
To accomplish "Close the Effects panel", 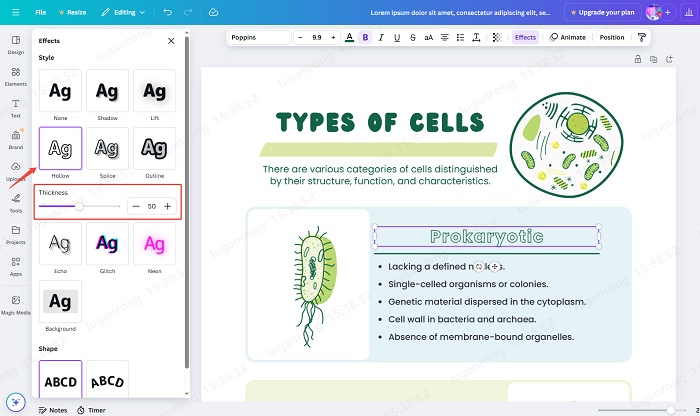I will (x=171, y=41).
